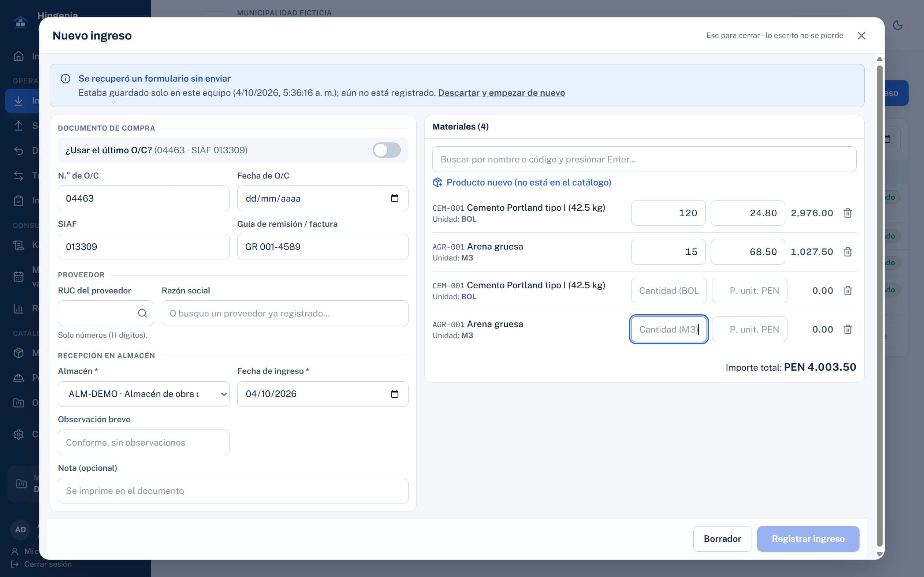The image size is (924, 577).
Task: Click the AD user avatar in sidebar
Action: [x=20, y=530]
